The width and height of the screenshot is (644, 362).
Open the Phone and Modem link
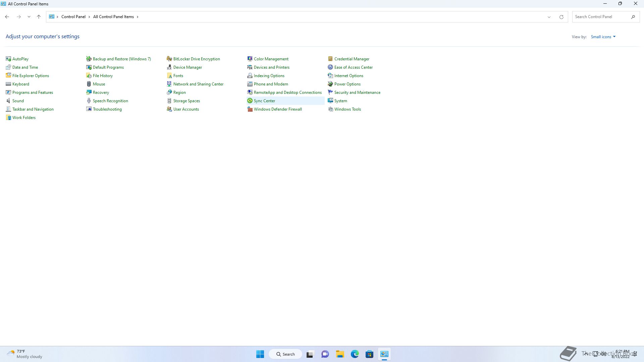271,84
